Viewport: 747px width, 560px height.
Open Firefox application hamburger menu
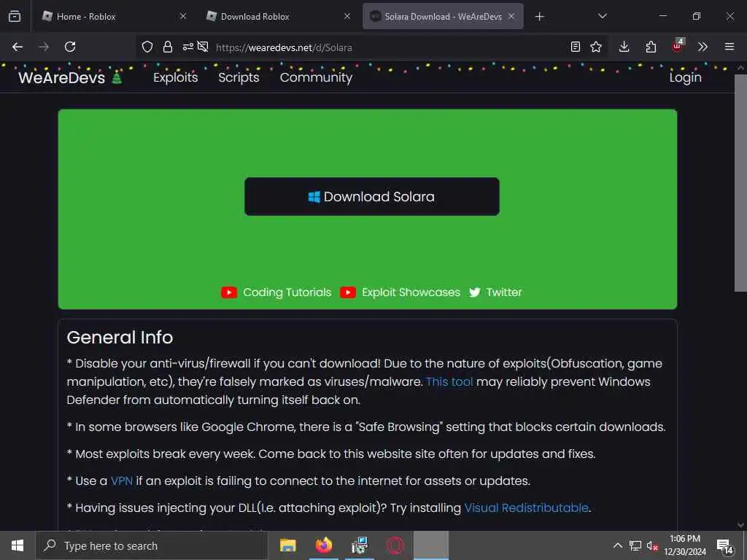729,47
